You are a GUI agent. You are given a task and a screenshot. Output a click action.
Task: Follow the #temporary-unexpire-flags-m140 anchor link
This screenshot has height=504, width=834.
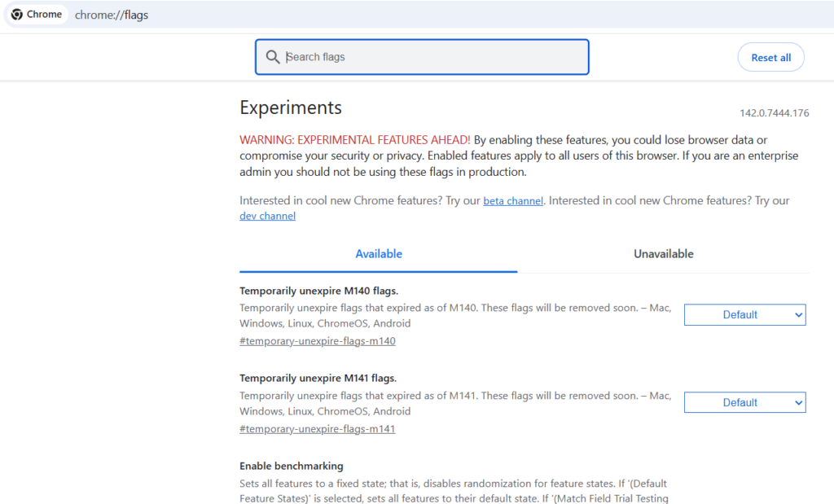click(x=317, y=341)
